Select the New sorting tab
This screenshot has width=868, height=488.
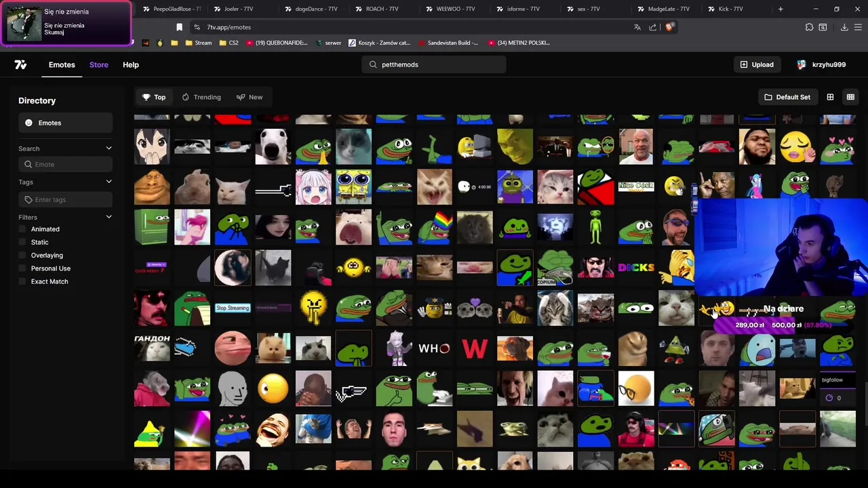pos(250,97)
